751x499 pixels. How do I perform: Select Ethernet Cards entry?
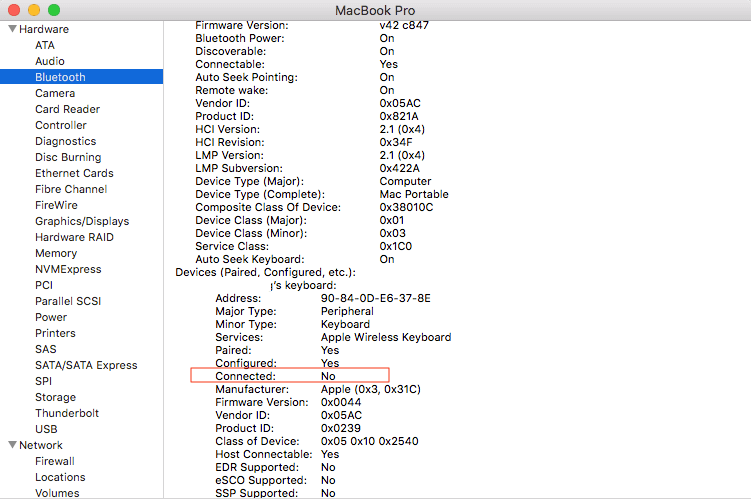coord(74,173)
